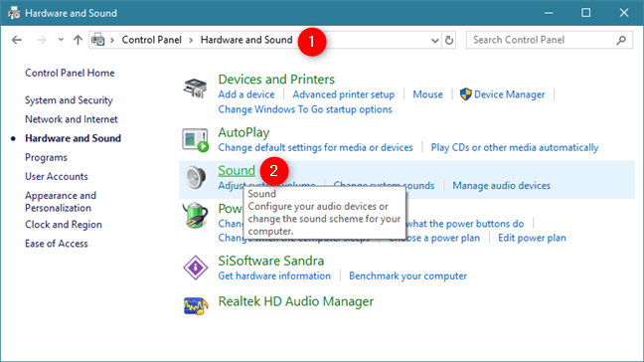Screen dimensions: 644x362
Task: Open Appearance and Personalization
Action: [x=61, y=202]
